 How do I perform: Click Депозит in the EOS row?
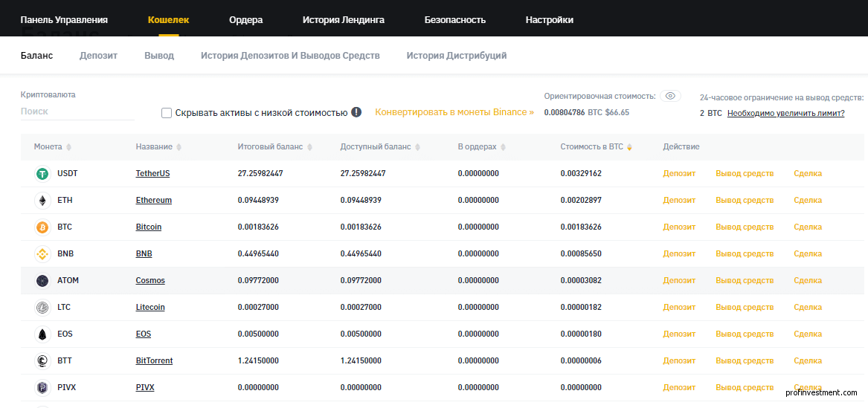click(679, 334)
